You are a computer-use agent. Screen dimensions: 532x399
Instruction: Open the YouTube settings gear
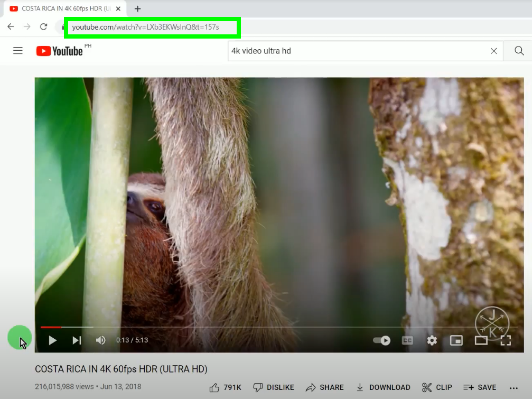click(x=432, y=340)
